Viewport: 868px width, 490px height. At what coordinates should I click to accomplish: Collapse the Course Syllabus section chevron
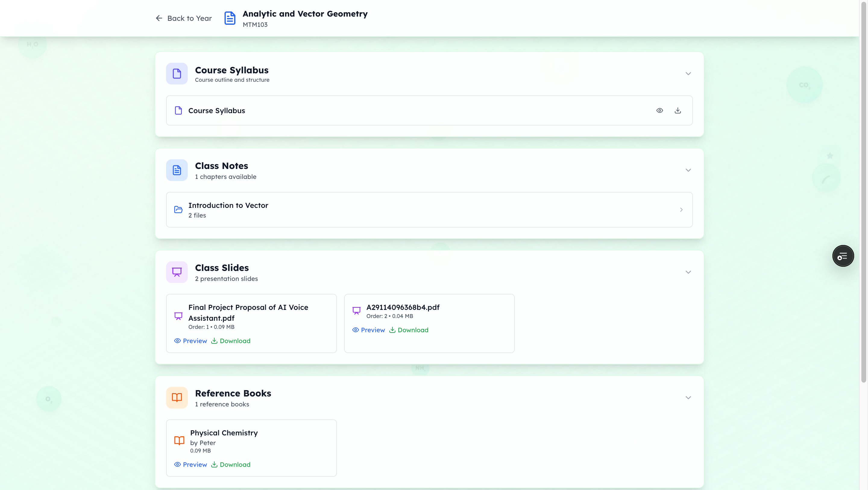[x=688, y=74]
